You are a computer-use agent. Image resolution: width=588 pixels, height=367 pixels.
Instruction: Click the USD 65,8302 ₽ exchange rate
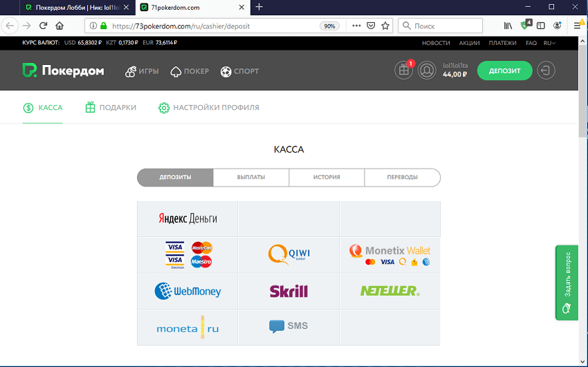coord(83,43)
